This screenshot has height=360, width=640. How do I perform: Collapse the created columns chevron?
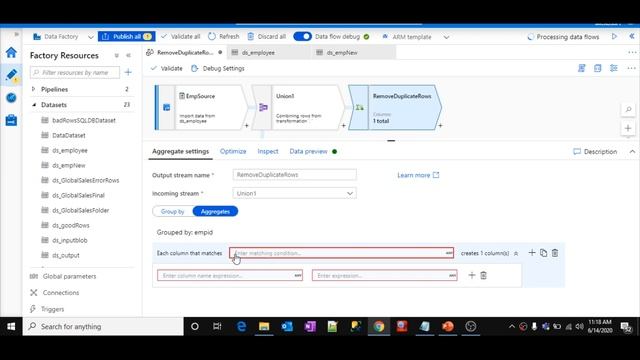click(516, 253)
